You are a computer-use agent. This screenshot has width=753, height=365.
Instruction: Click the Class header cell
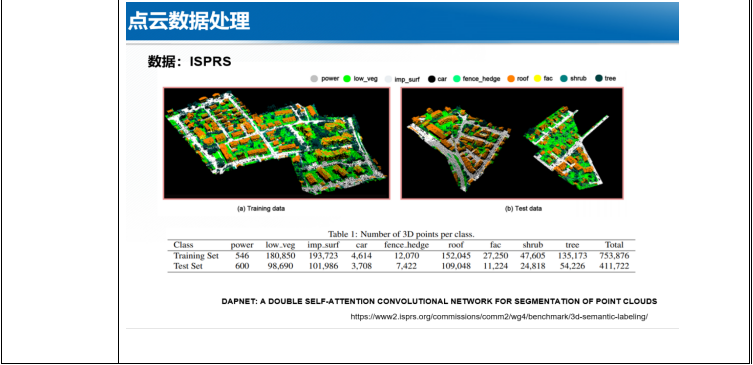[x=183, y=245]
